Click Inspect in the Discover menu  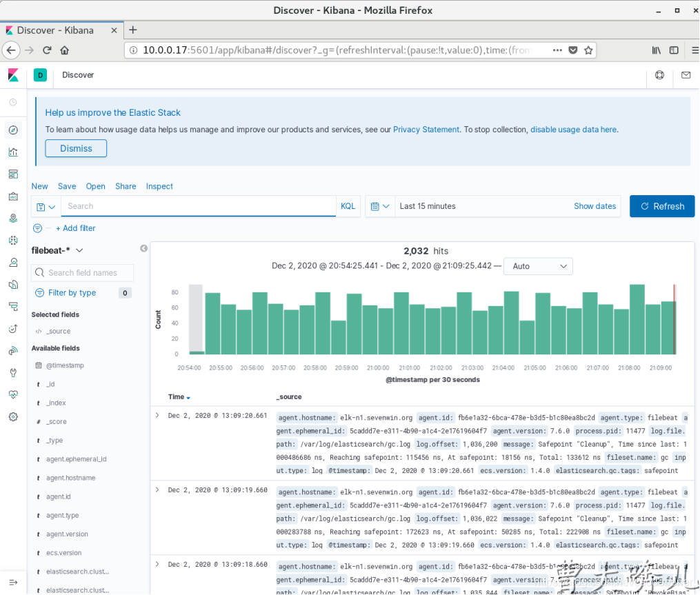[159, 186]
